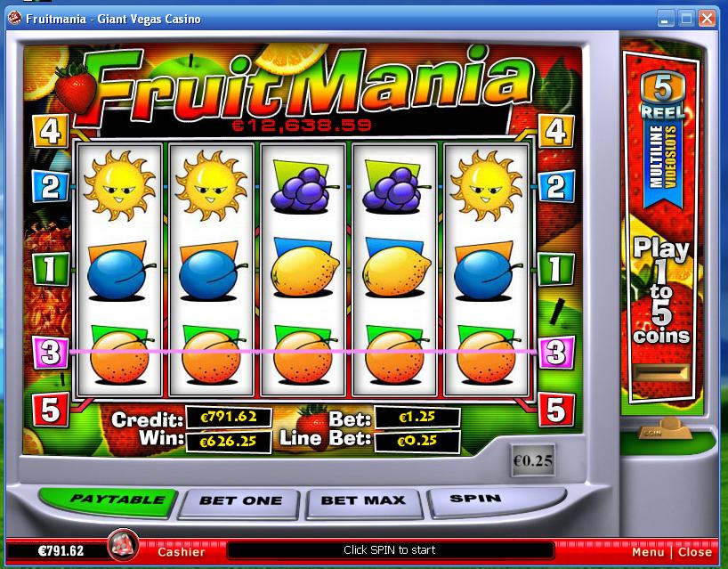The width and height of the screenshot is (728, 569).
Task: Click the red casino chip logo icon
Action: 123,545
